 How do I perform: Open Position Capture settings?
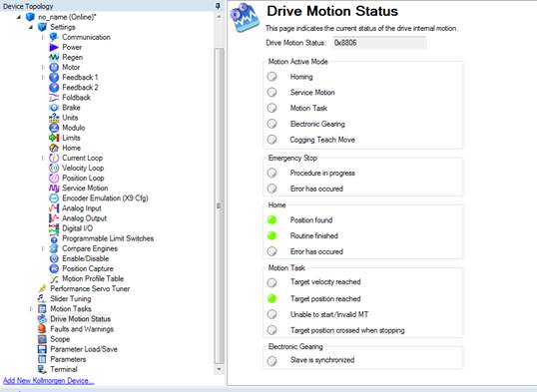point(88,268)
